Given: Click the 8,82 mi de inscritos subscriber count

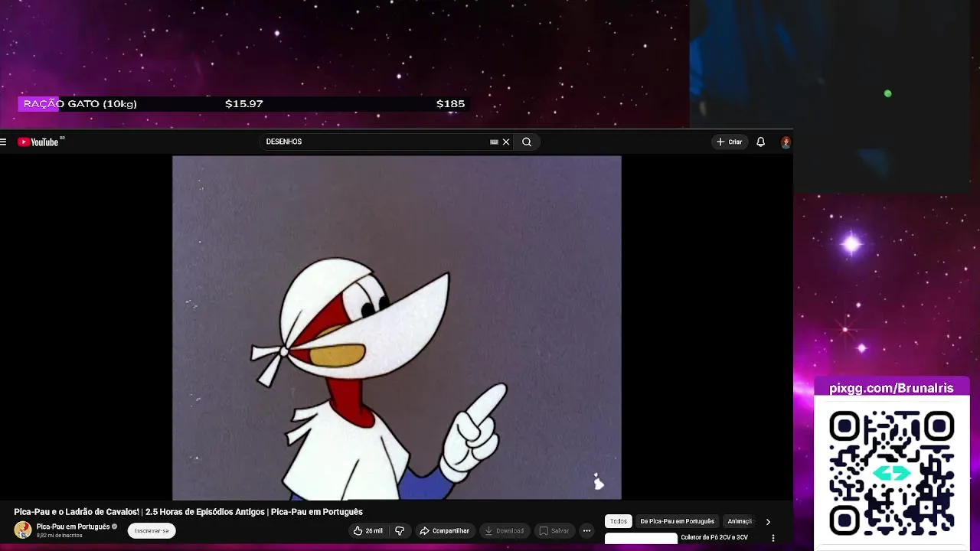Looking at the screenshot, I should (x=59, y=536).
